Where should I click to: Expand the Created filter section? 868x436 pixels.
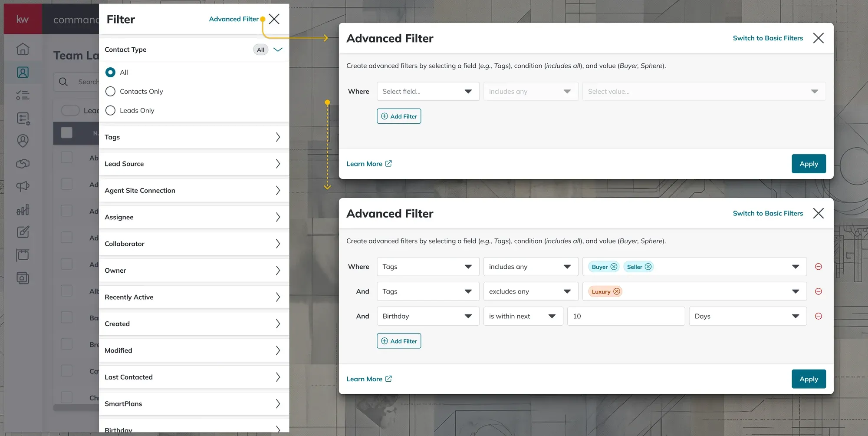tap(194, 324)
